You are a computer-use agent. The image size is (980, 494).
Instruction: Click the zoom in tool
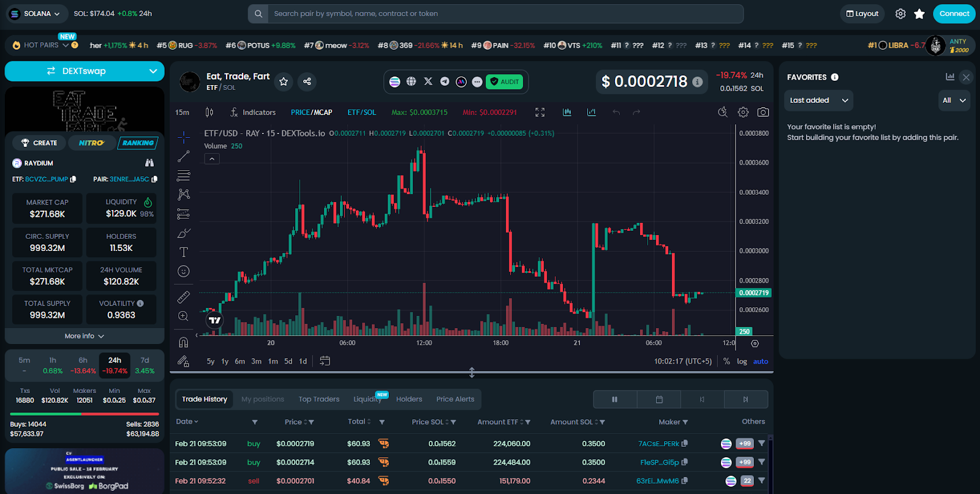pyautogui.click(x=184, y=316)
